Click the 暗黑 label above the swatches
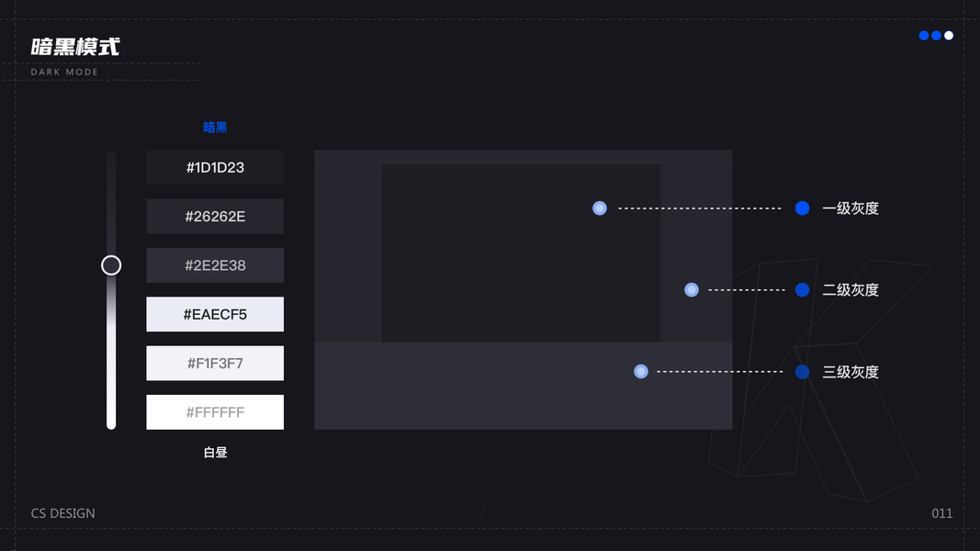This screenshot has height=551, width=980. [x=215, y=128]
